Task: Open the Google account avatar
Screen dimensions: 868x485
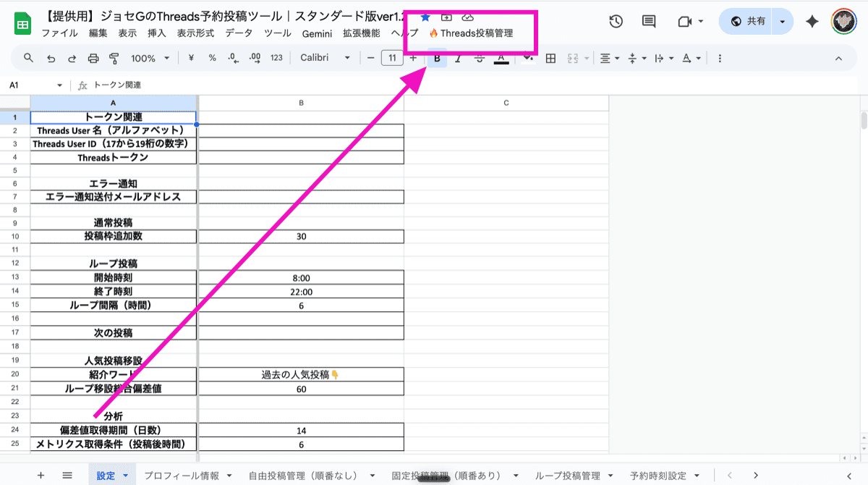Action: pos(843,21)
